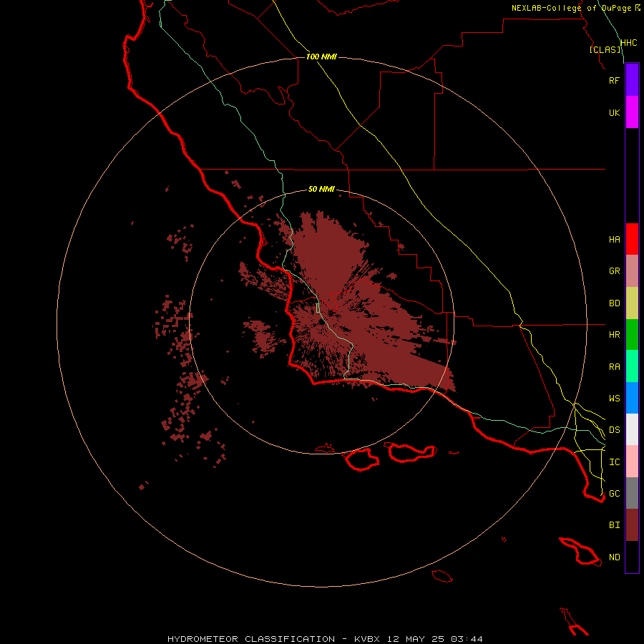Image resolution: width=644 pixels, height=644 pixels.
Task: Click the 'HA' legend label
Action: 615,240
